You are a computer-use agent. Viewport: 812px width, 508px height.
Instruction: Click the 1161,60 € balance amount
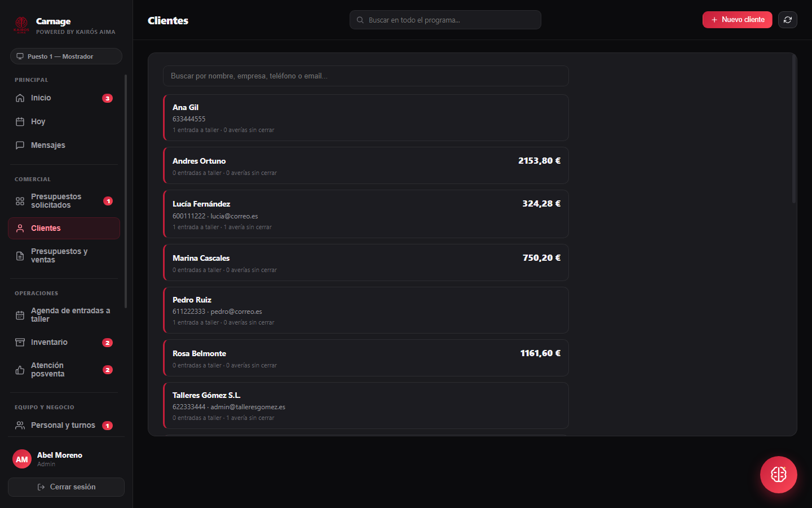pos(540,353)
